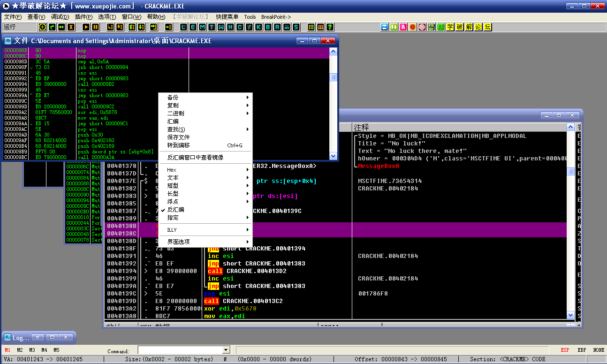Expand the 查找(S) submenu
Screen dimensions: 607x364
tap(205, 129)
